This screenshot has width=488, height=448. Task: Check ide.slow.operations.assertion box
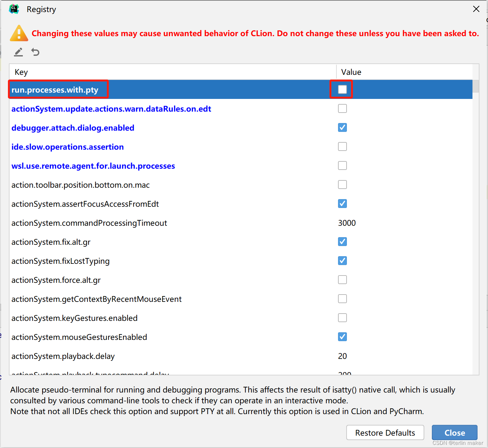[342, 146]
